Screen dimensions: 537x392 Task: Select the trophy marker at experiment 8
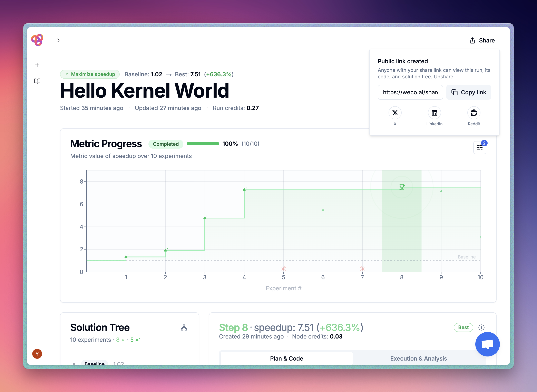click(402, 187)
